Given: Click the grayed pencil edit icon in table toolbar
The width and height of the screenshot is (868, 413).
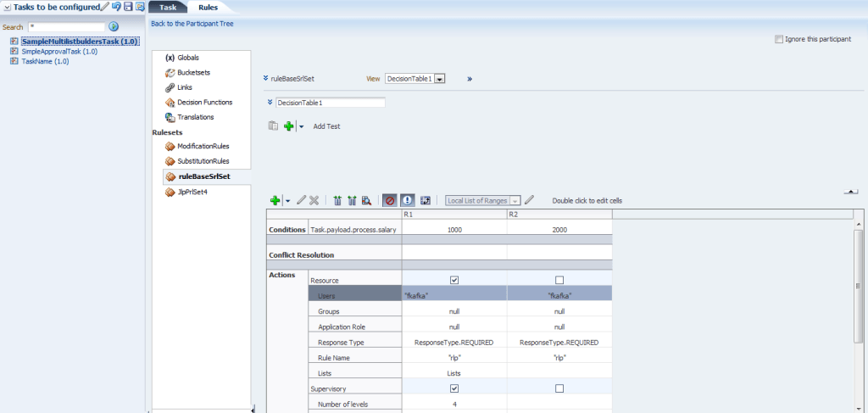Looking at the screenshot, I should pos(301,200).
